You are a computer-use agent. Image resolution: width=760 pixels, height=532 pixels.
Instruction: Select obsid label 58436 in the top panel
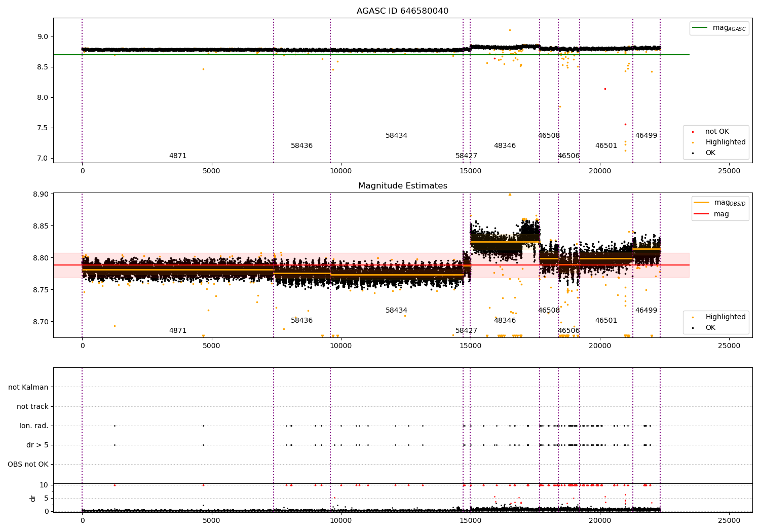(x=301, y=146)
